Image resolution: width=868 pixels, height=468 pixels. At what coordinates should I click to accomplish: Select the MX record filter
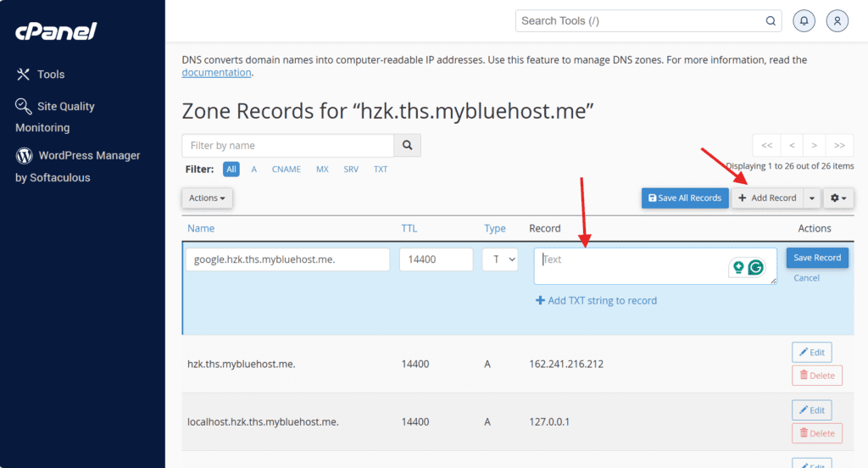tap(322, 170)
